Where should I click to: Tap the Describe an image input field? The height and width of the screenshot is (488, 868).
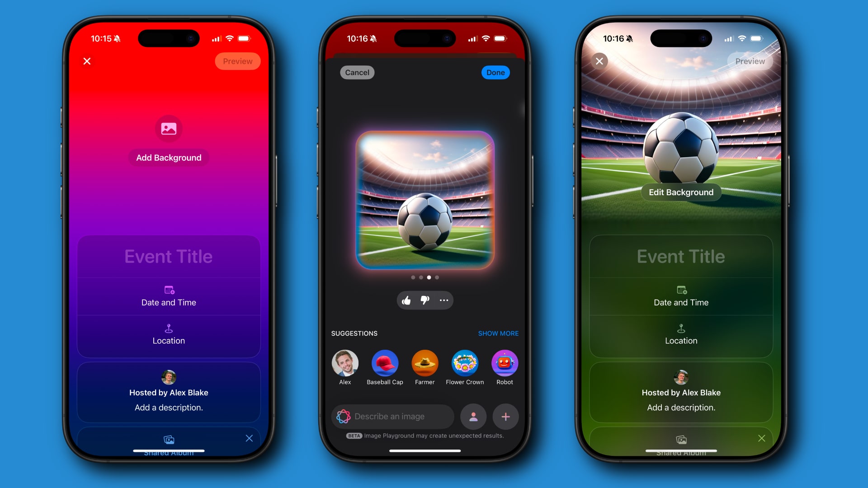[392, 416]
